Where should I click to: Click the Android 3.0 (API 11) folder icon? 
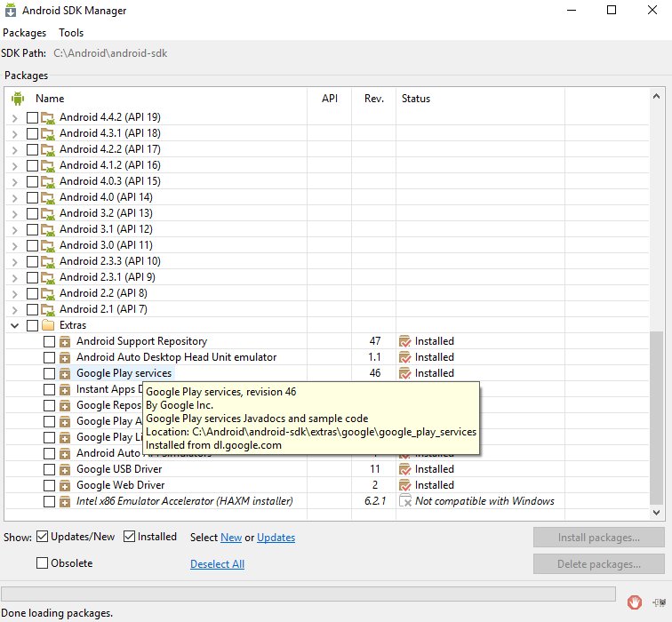(x=48, y=245)
